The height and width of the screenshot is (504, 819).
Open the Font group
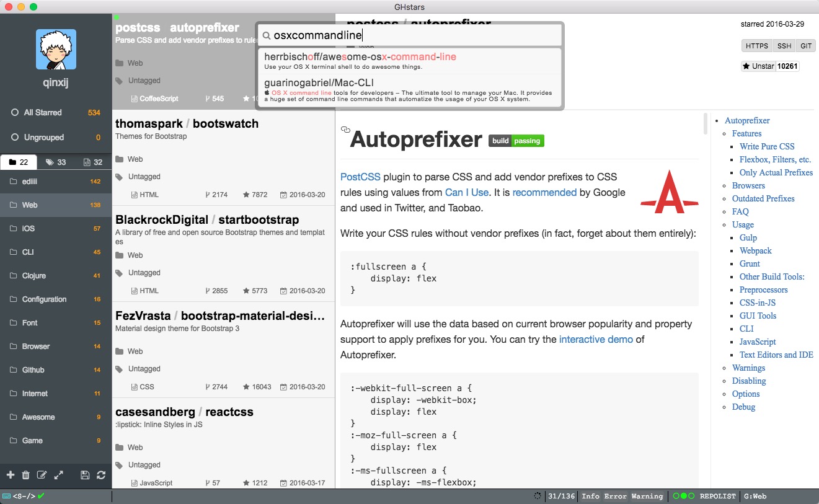pyautogui.click(x=56, y=323)
